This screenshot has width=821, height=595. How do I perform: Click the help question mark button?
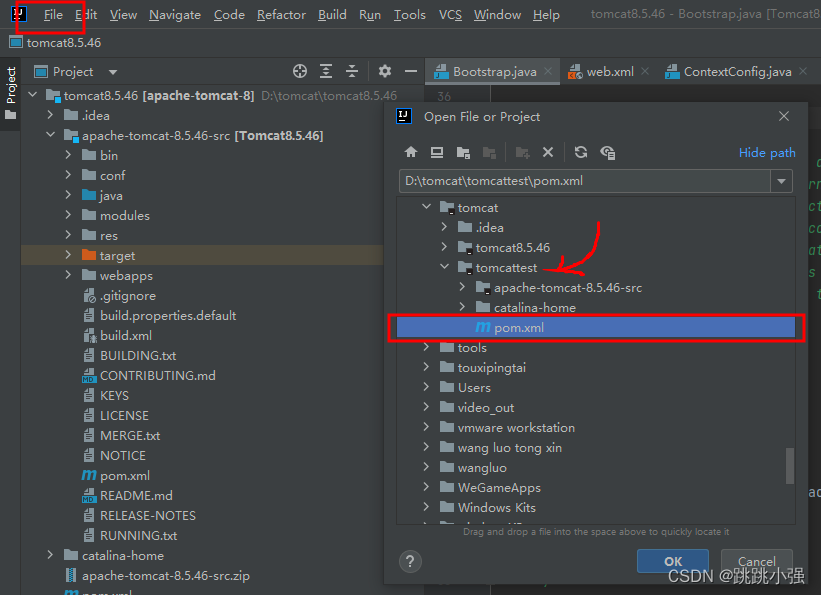pyautogui.click(x=410, y=561)
